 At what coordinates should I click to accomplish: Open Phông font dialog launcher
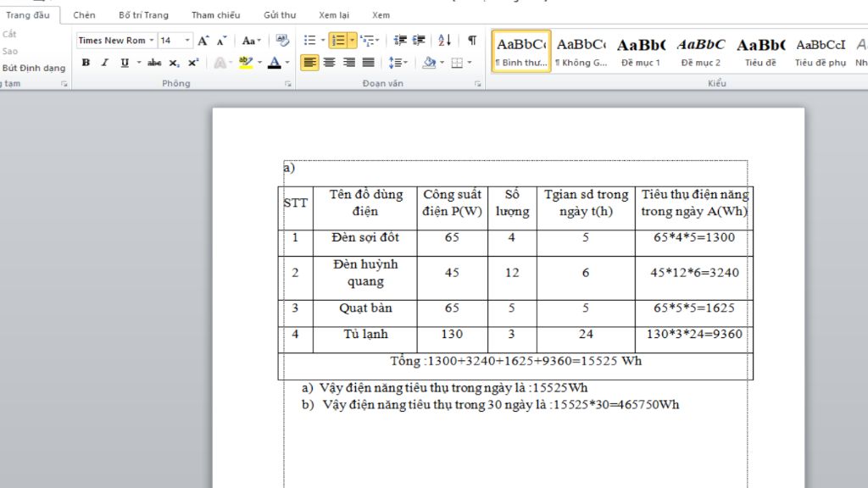click(288, 84)
